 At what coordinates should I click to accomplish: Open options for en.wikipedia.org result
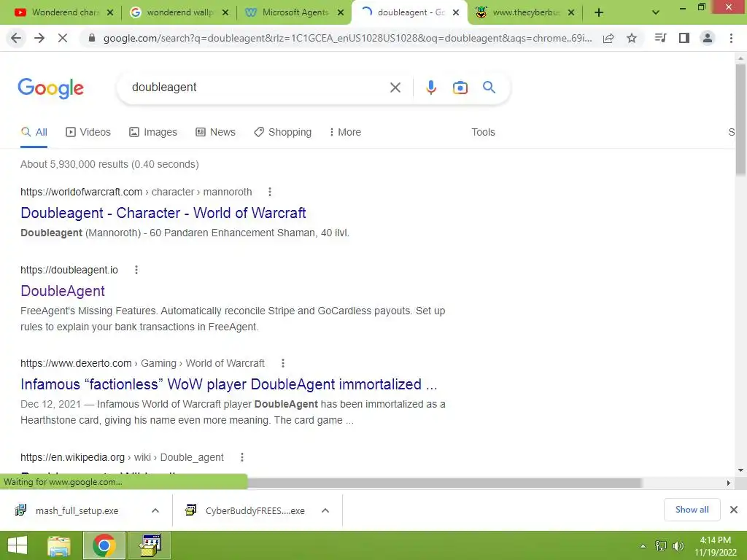242,457
